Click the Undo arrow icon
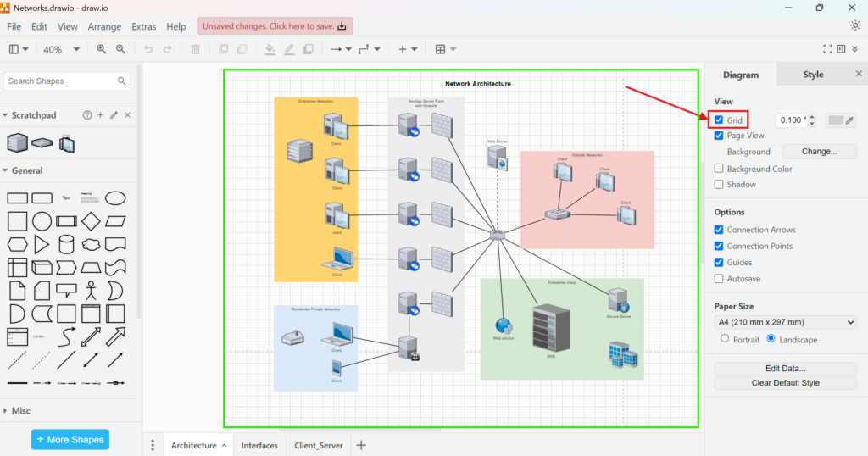Screen dimensions: 868x456 pos(149,50)
